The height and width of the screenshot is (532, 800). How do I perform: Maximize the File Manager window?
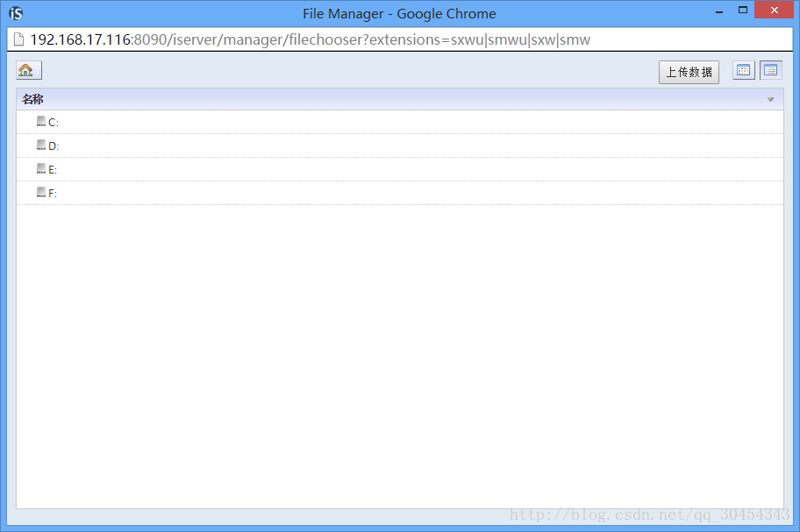(x=743, y=11)
